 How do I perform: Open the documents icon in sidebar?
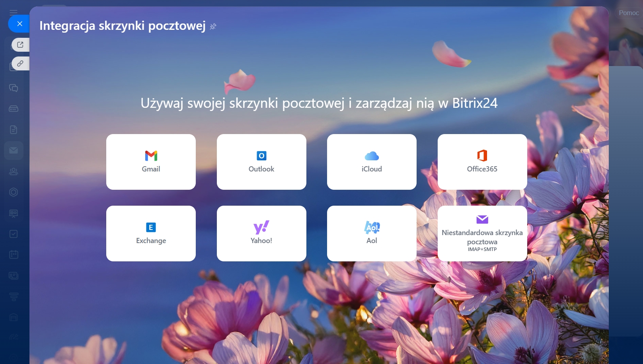tap(14, 130)
